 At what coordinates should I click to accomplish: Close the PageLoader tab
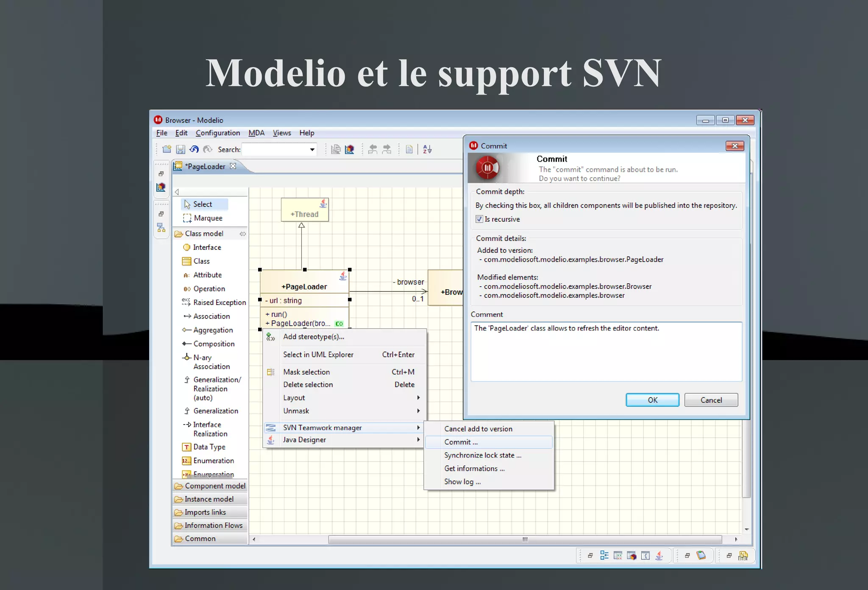233,166
